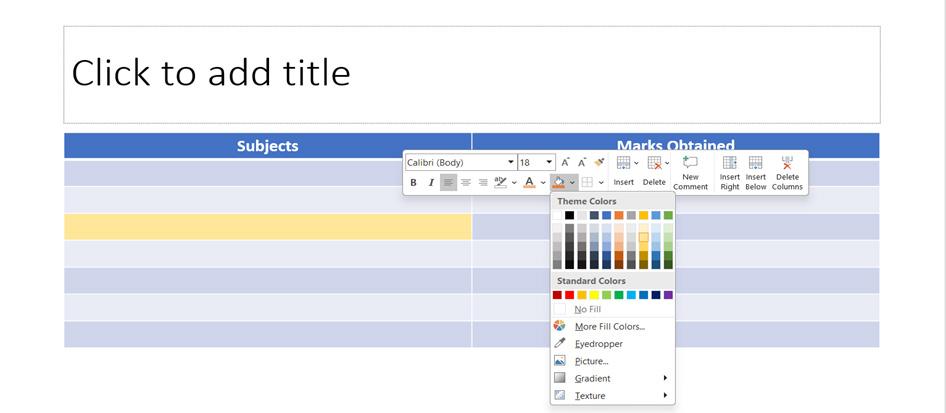Open the font size dropdown
946x413 pixels.
[549, 162]
